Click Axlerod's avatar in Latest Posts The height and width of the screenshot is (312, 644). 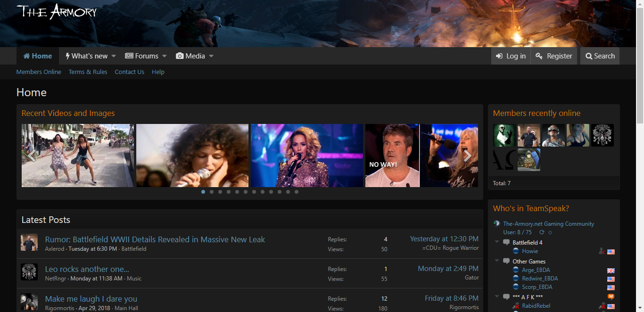pyautogui.click(x=29, y=242)
